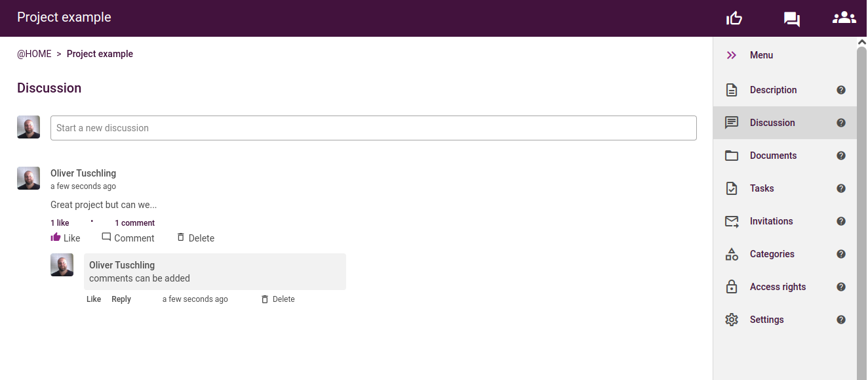
Task: Click the thumbs-up icon in top header
Action: pyautogui.click(x=734, y=18)
